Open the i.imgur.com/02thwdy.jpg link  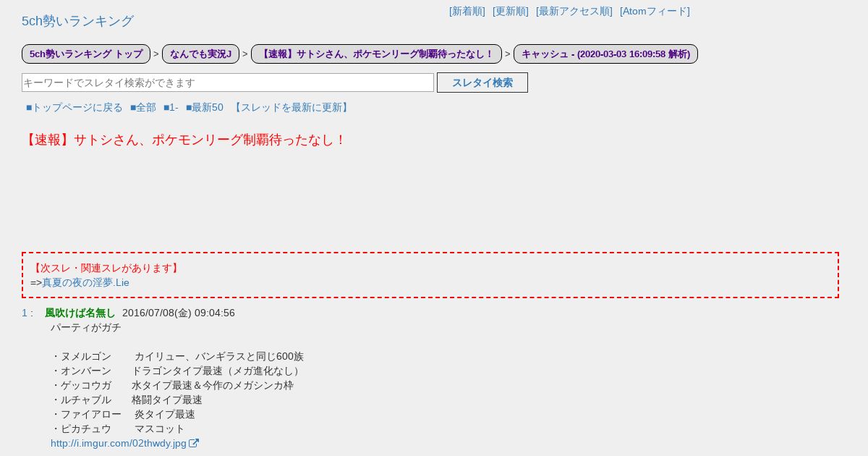point(119,443)
